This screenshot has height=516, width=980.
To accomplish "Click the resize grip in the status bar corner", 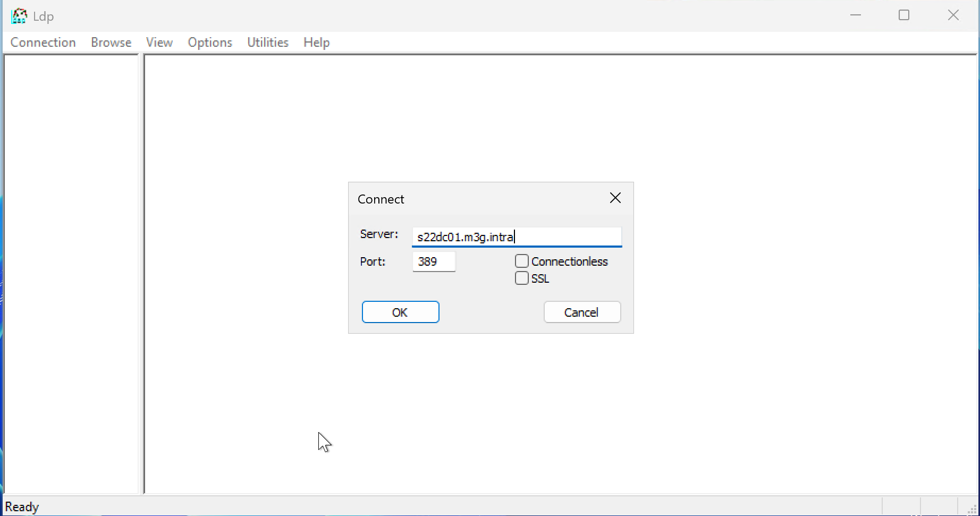I will click(971, 509).
